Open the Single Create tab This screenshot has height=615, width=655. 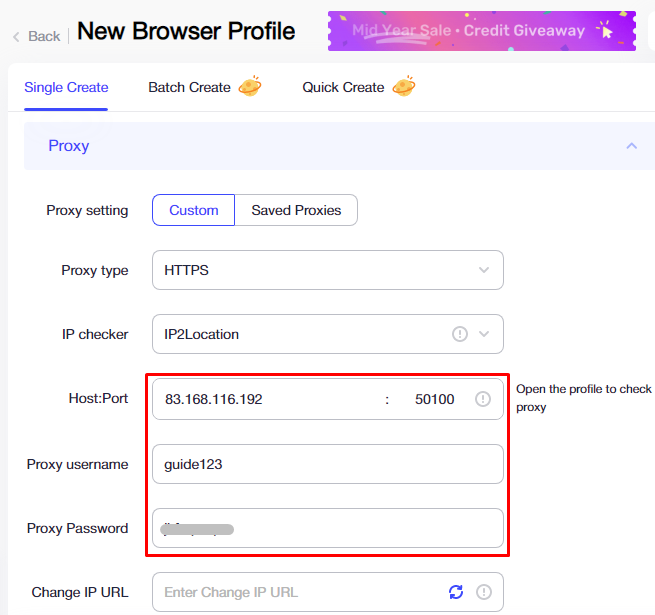point(66,87)
